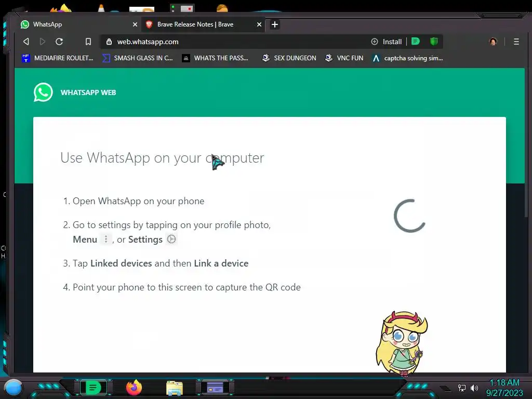Click the loading QR code spinner
This screenshot has height=399, width=532.
coord(409,216)
